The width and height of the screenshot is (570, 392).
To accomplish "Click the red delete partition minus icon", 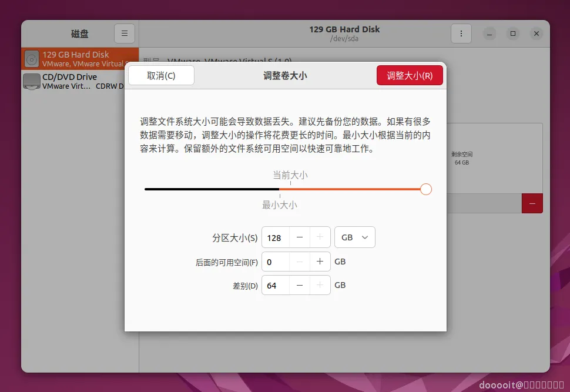I will 532,203.
